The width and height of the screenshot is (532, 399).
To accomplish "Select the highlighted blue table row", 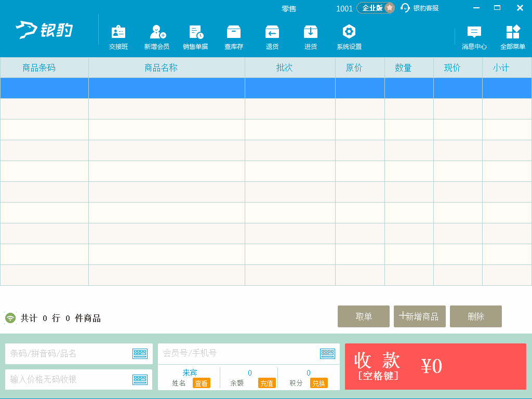I will tap(266, 88).
